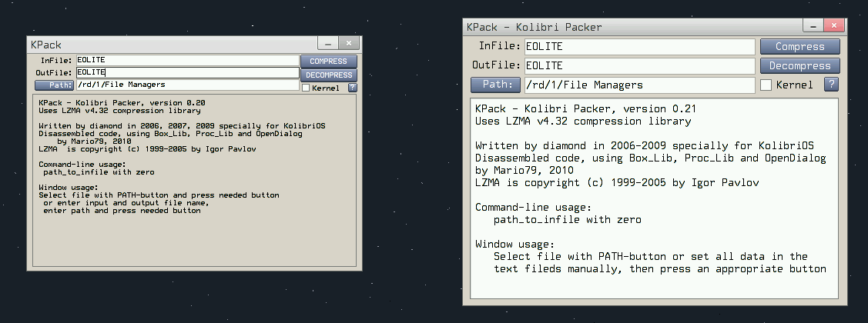Click the 'KPack - Kolibri Packer' title bar text
Screen dimensions: 868x323
[534, 27]
